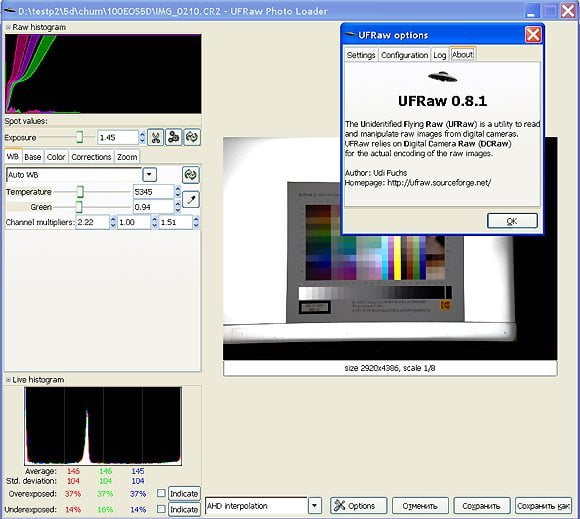Collapse the Raw histogram expander
This screenshot has width=580, height=519.
[x=8, y=27]
